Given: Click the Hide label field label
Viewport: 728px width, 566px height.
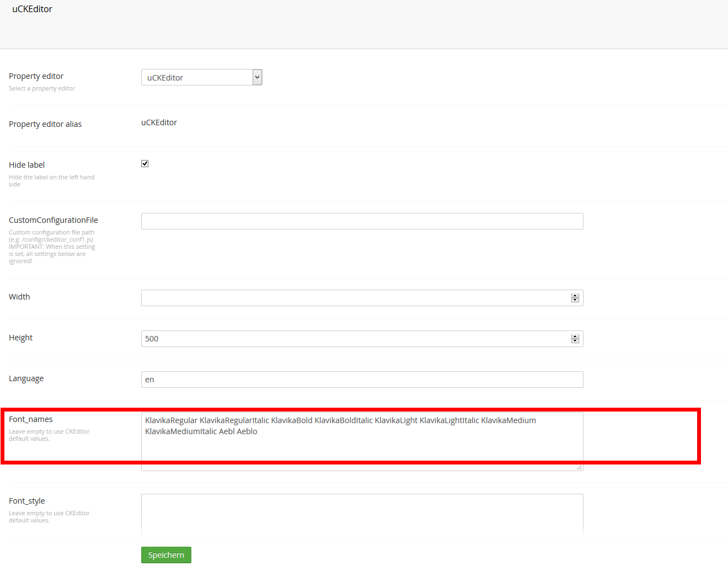Looking at the screenshot, I should click(26, 165).
